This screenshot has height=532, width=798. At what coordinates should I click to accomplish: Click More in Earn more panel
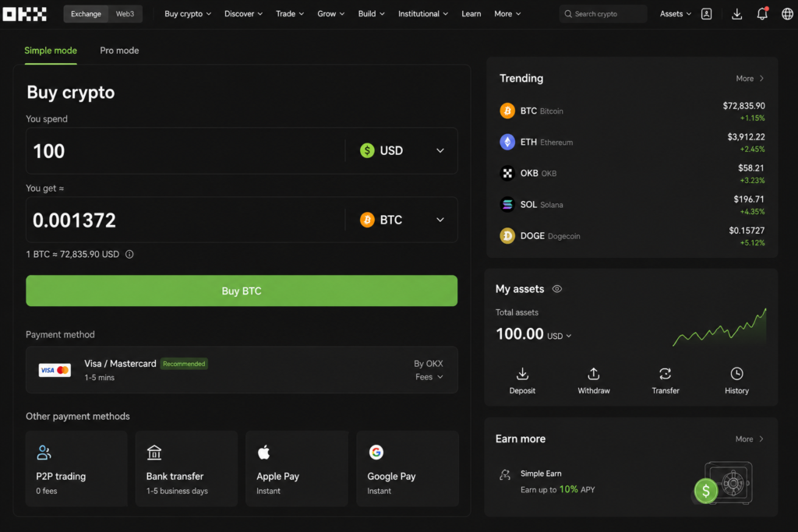[x=750, y=439]
